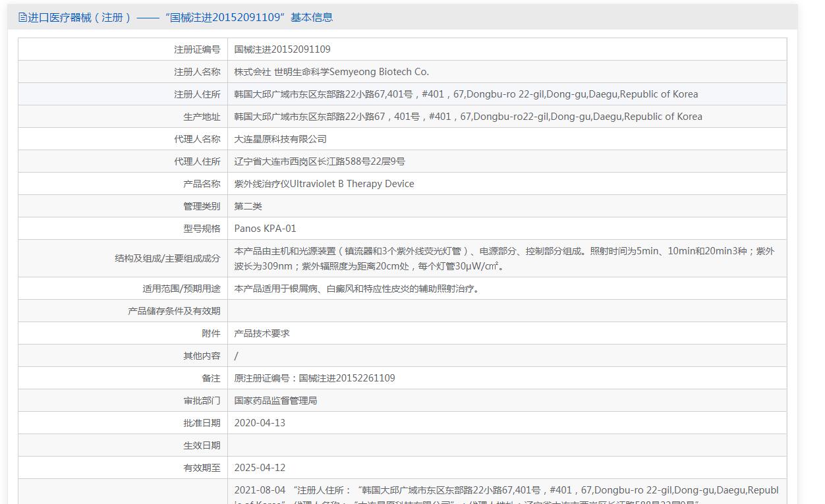The image size is (825, 504).
Task: Select expiry date 2025-04-12
Action: [x=260, y=468]
